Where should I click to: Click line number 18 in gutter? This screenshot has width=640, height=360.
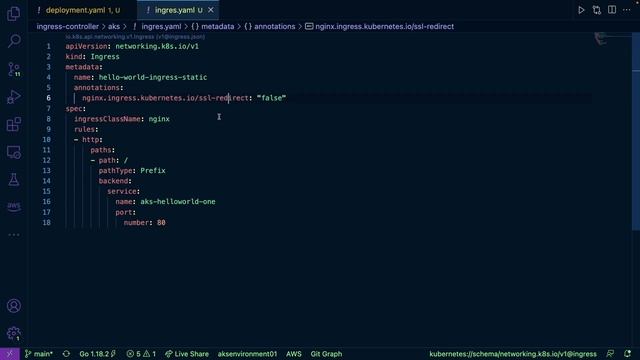pyautogui.click(x=47, y=222)
